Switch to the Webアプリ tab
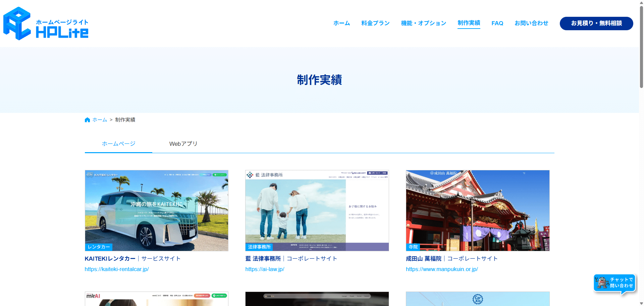The width and height of the screenshot is (644, 306). tap(183, 144)
